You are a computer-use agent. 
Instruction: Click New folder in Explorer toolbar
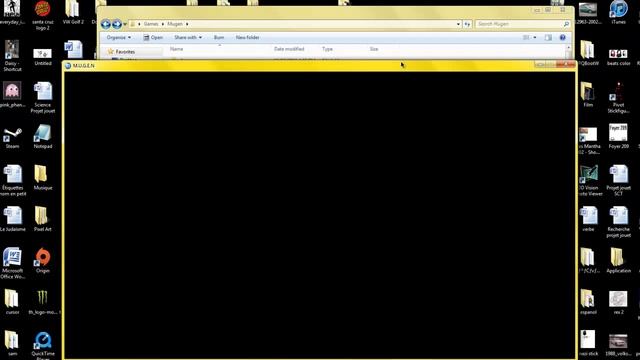click(247, 38)
